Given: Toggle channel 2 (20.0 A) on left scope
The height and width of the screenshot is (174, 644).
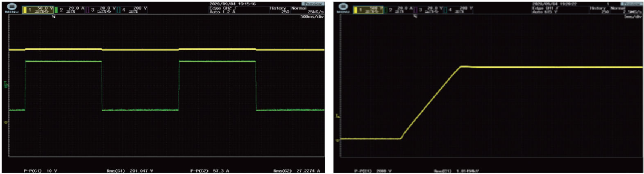Looking at the screenshot, I should pos(73,9).
